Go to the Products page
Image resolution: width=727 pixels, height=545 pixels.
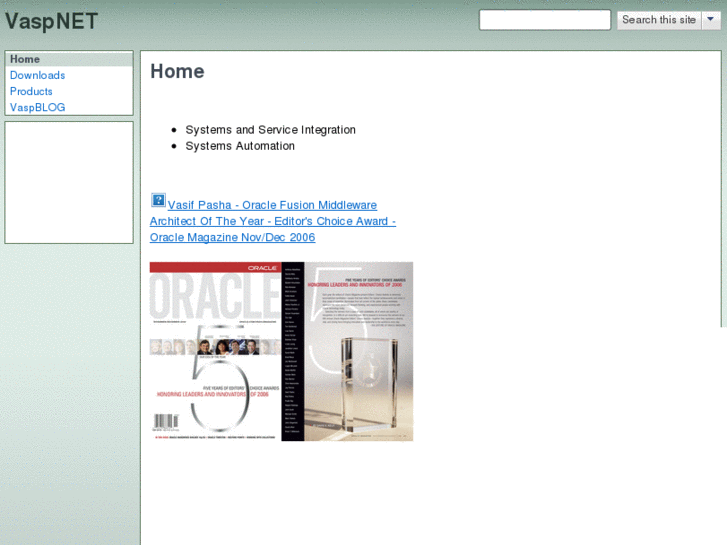tap(31, 91)
